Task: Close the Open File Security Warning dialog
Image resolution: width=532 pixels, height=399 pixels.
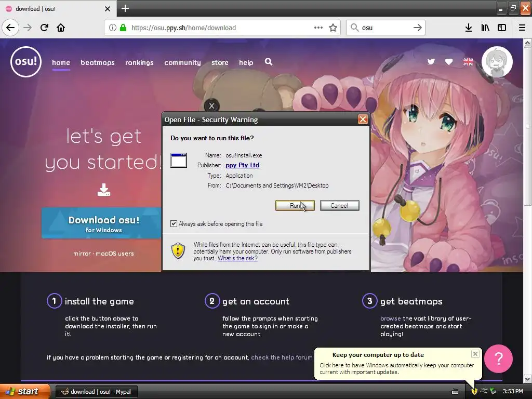Action: [363, 119]
